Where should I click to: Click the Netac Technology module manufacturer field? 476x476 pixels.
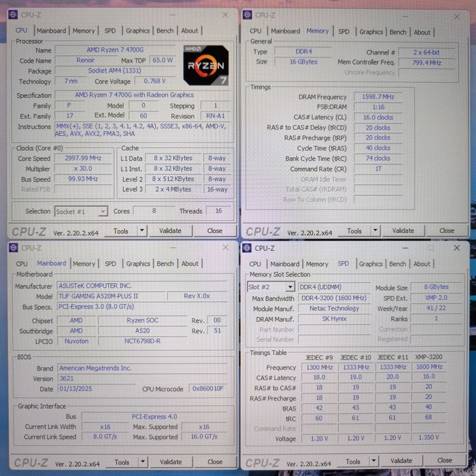click(335, 309)
